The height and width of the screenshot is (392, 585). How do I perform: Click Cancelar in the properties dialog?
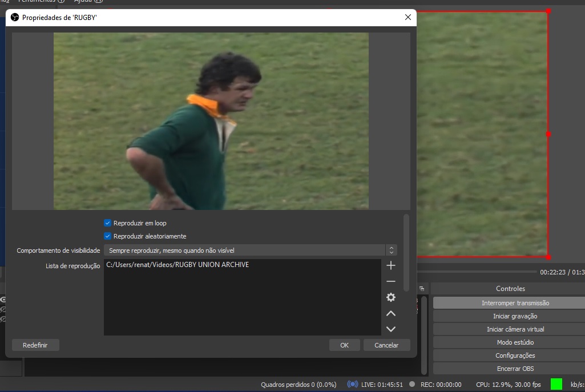point(386,345)
